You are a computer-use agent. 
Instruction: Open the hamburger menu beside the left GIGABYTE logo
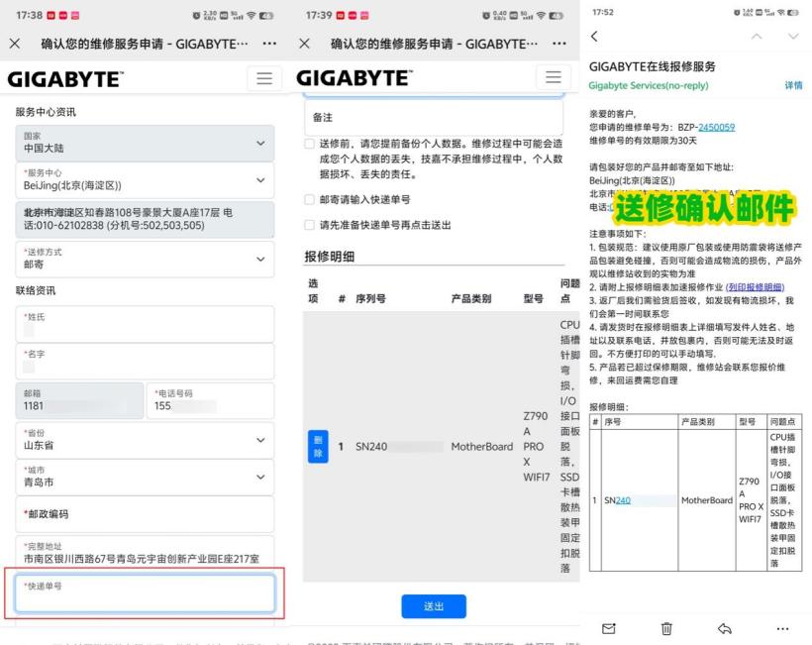tap(263, 78)
